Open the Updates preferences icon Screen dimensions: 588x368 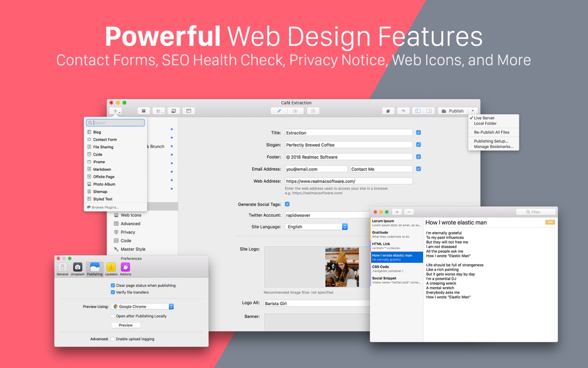[111, 268]
